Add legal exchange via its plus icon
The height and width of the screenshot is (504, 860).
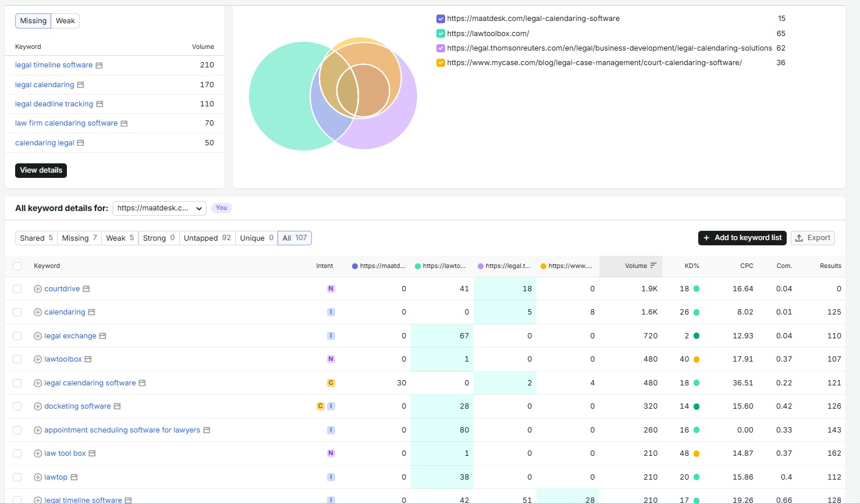(38, 336)
